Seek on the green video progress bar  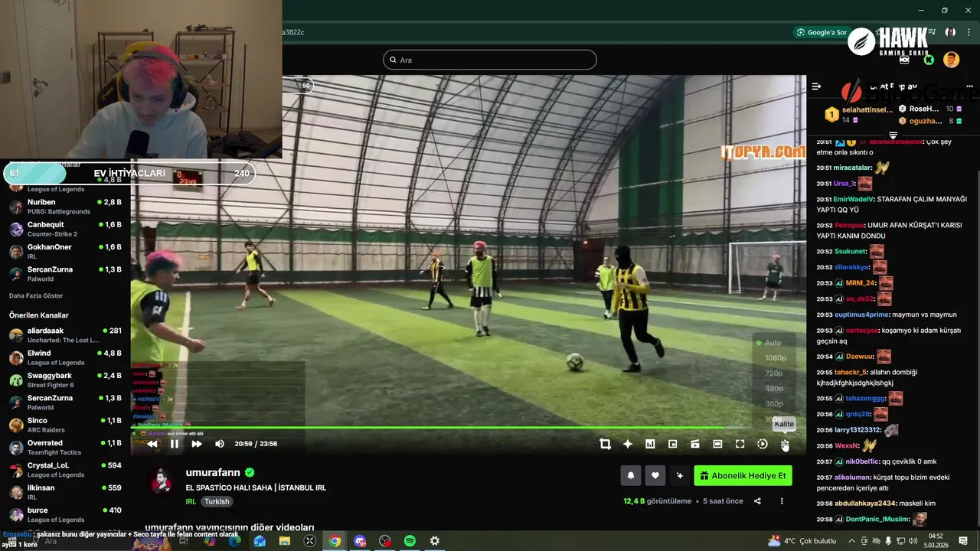(468, 428)
